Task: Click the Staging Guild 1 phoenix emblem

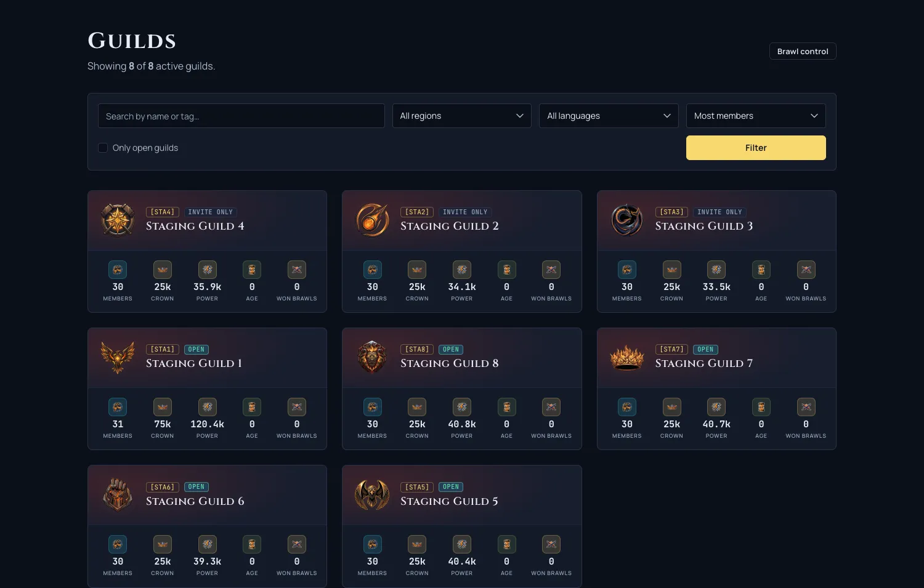Action: click(x=118, y=357)
